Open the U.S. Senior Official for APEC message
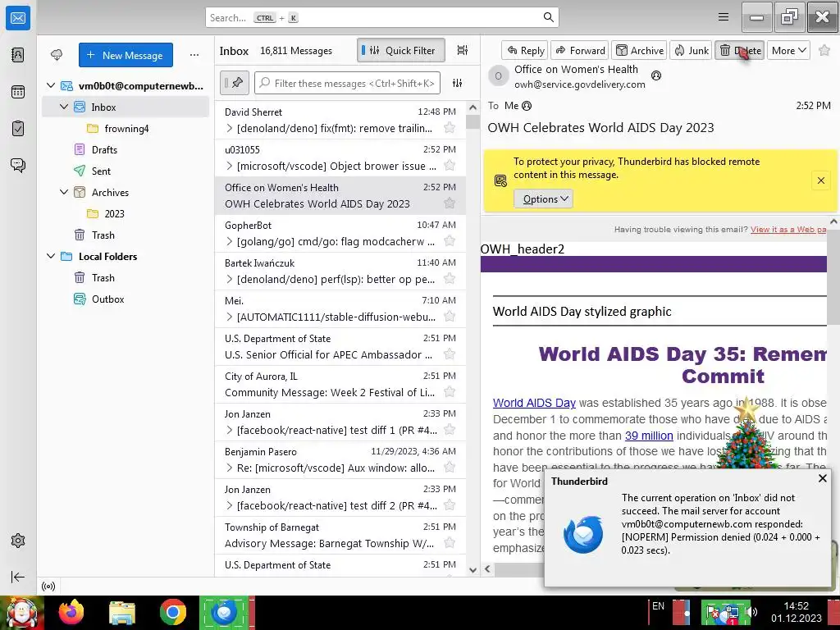The image size is (840, 630). click(340, 347)
